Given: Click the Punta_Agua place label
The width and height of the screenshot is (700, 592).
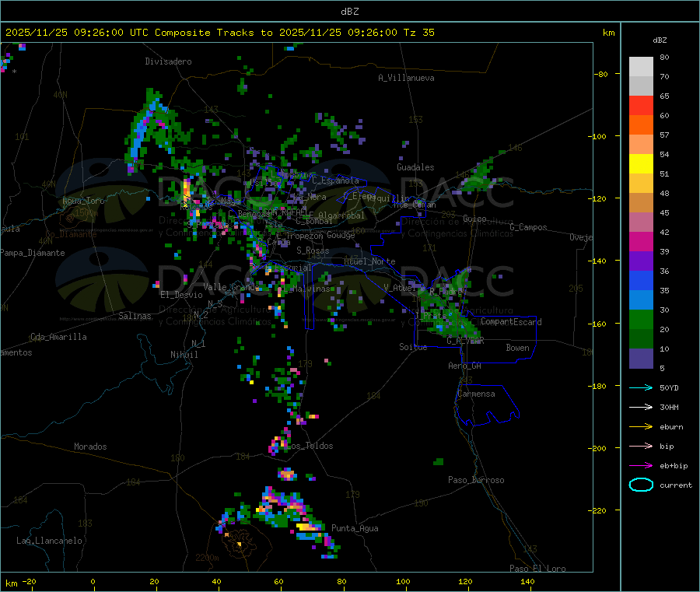Looking at the screenshot, I should 355,528.
